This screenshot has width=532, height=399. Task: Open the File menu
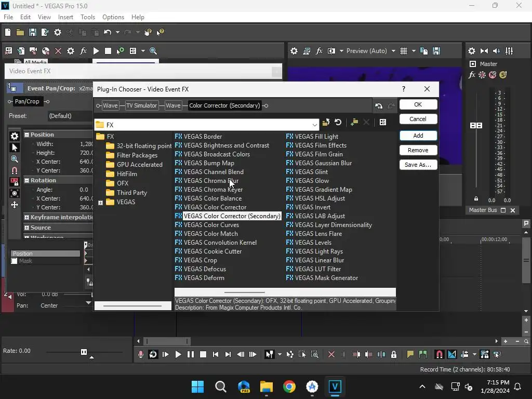coord(8,17)
